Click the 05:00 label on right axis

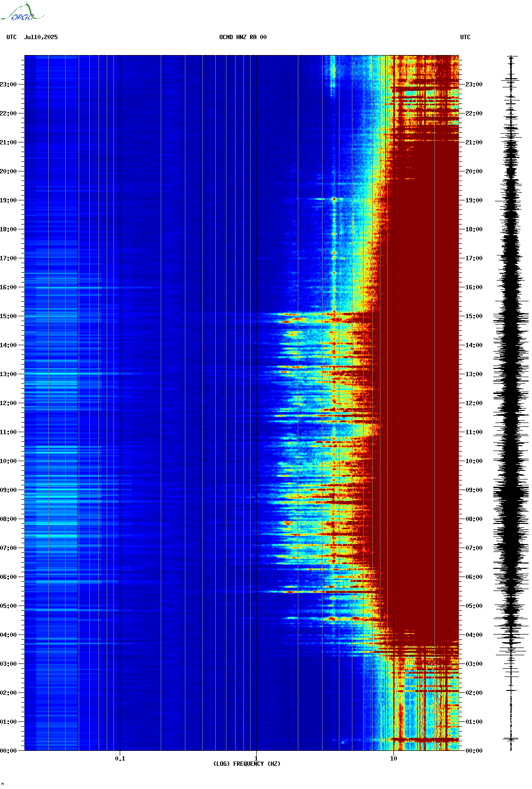[474, 606]
